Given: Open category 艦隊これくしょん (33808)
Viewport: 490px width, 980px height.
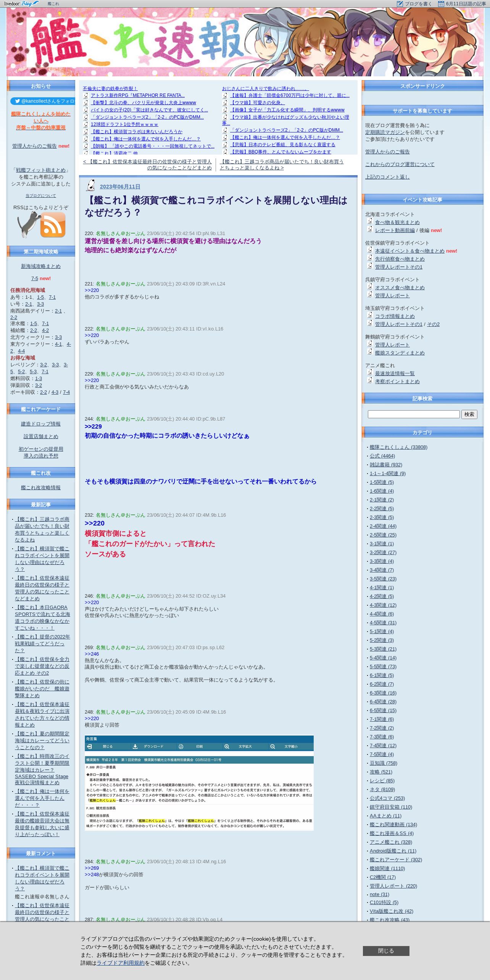Looking at the screenshot, I should (x=398, y=447).
